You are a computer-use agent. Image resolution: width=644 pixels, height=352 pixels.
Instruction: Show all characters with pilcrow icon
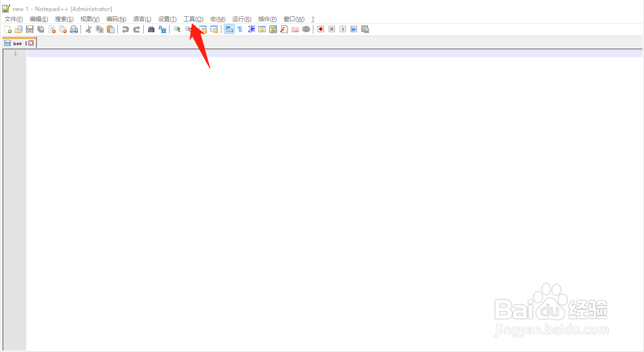coord(240,29)
